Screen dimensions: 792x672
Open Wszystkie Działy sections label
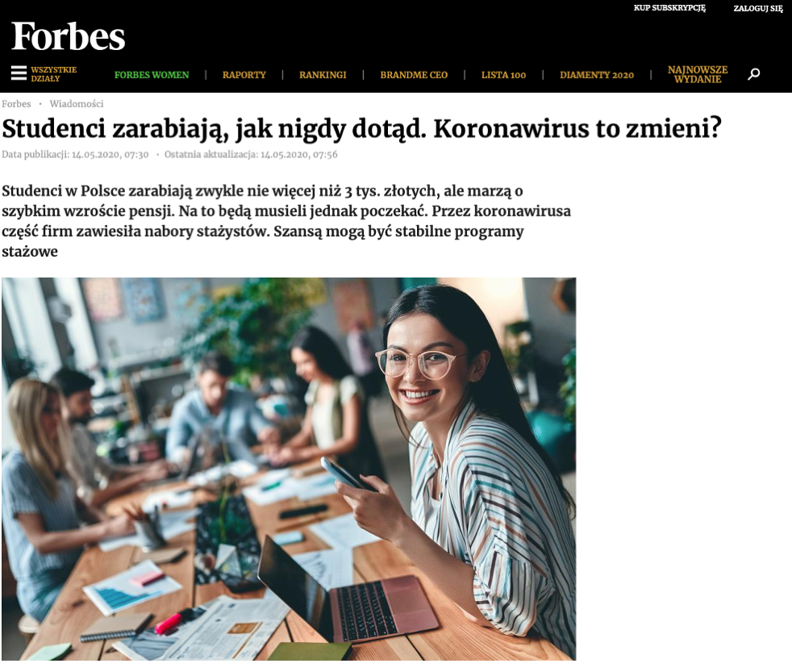point(53,73)
